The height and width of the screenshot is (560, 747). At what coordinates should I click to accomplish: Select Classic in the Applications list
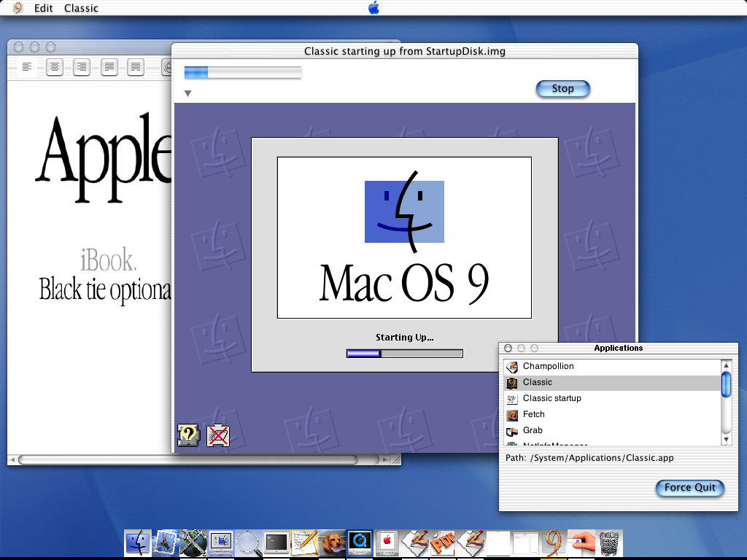click(612, 382)
